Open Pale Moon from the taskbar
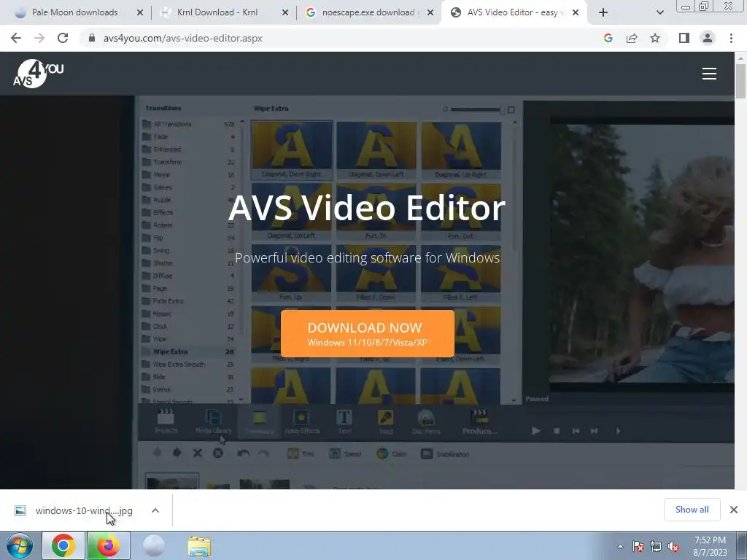Image resolution: width=747 pixels, height=560 pixels. click(x=153, y=545)
